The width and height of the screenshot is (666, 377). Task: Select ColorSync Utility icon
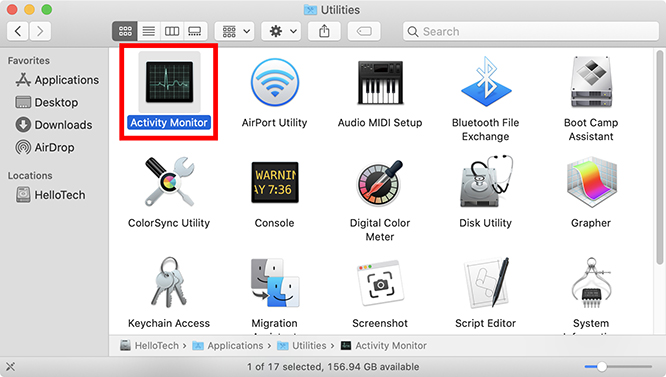[169, 182]
